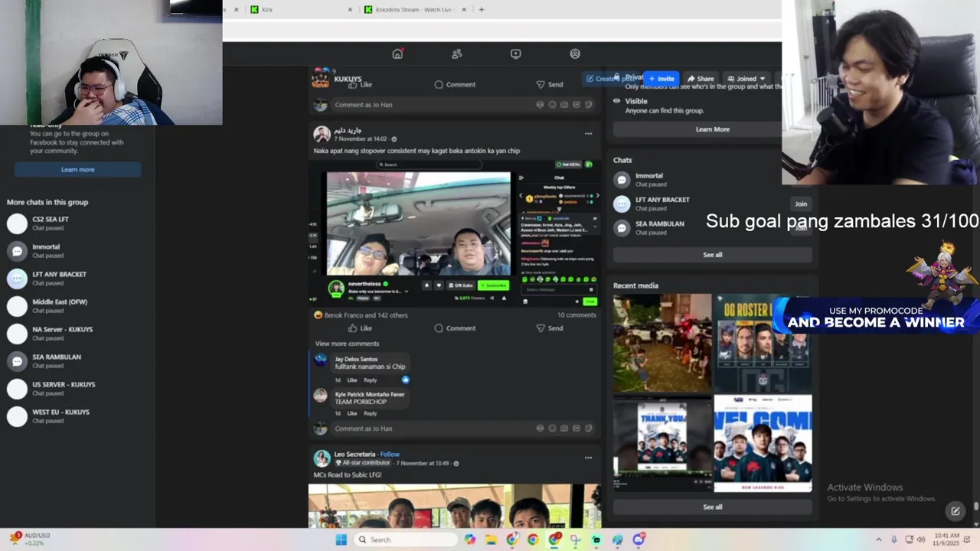The height and width of the screenshot is (551, 980).
Task: Open the Friends icon in Facebook top navigation
Action: [457, 54]
